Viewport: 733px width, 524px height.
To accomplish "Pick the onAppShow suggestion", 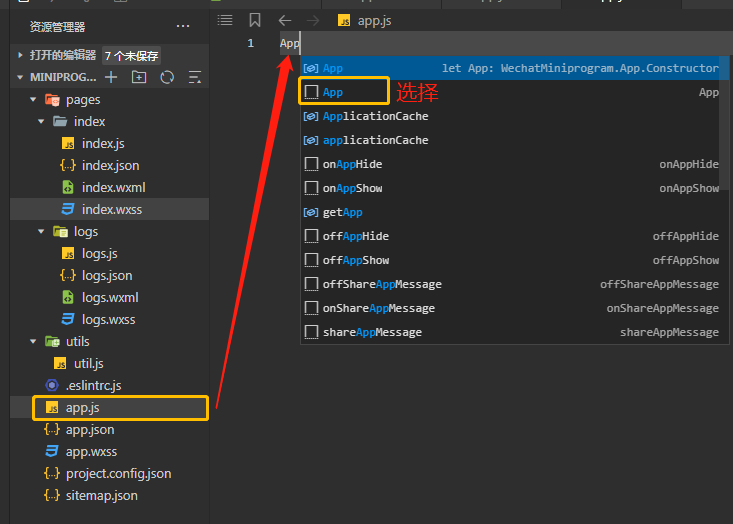I will coord(512,188).
